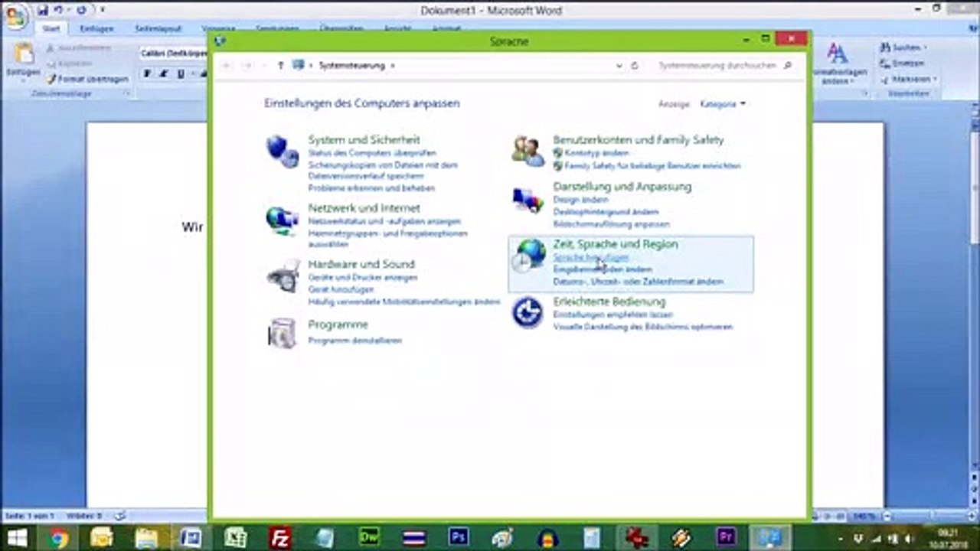Viewport: 980px width, 551px height.
Task: Open the System und Sicherheit shield icon
Action: [282, 151]
